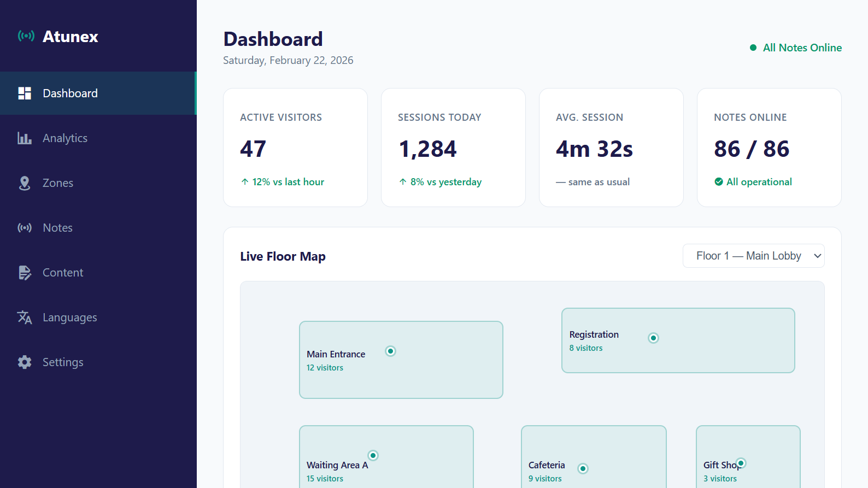Image resolution: width=868 pixels, height=488 pixels.
Task: Select the Registration beacon marker
Action: click(x=653, y=338)
